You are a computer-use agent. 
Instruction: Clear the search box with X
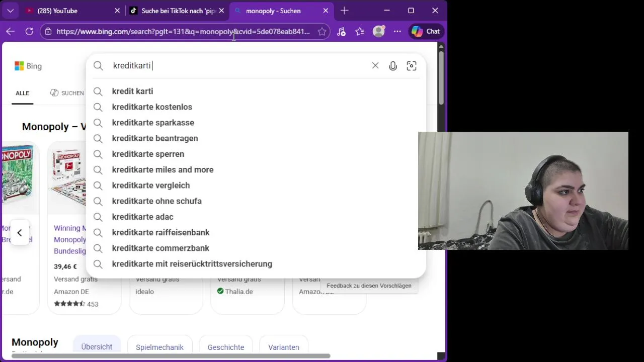pos(375,66)
